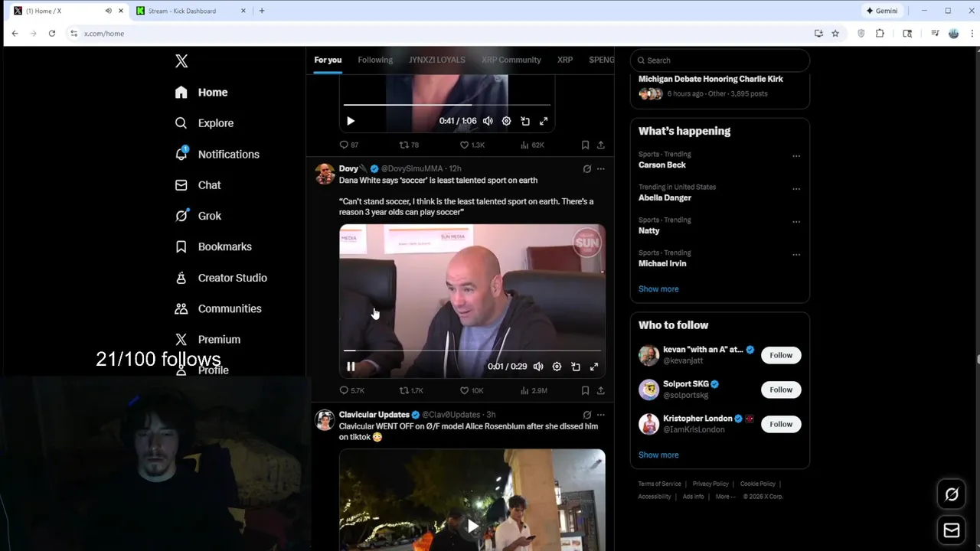Open Grok in the sidebar

pos(198,216)
